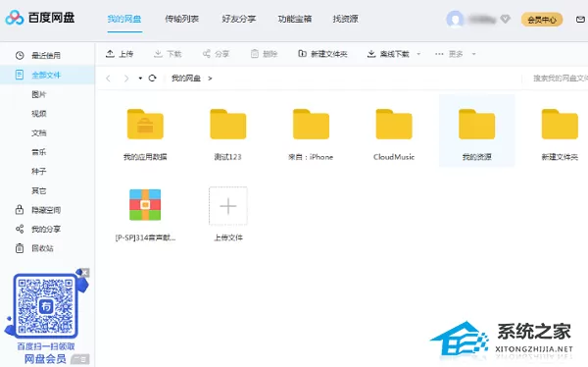Click the 测试123 folder name
Screen dimensions: 588x367
coord(228,157)
